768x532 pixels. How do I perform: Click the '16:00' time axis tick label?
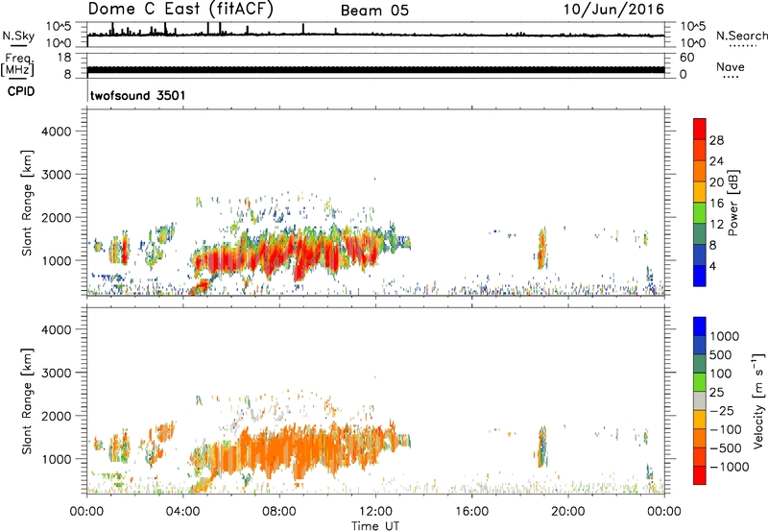click(x=471, y=512)
